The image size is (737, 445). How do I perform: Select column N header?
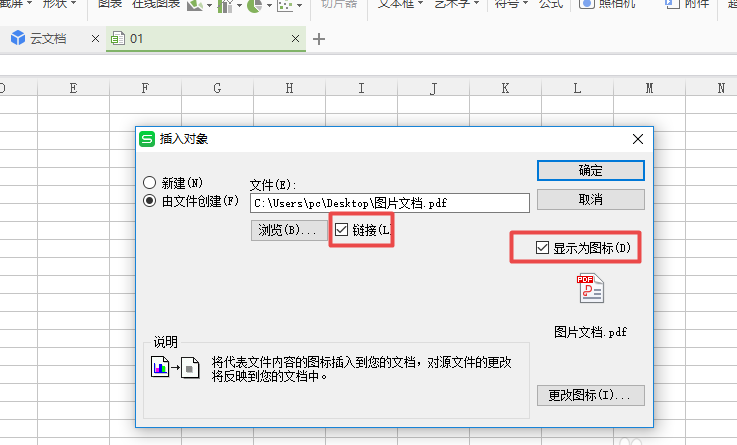712,88
